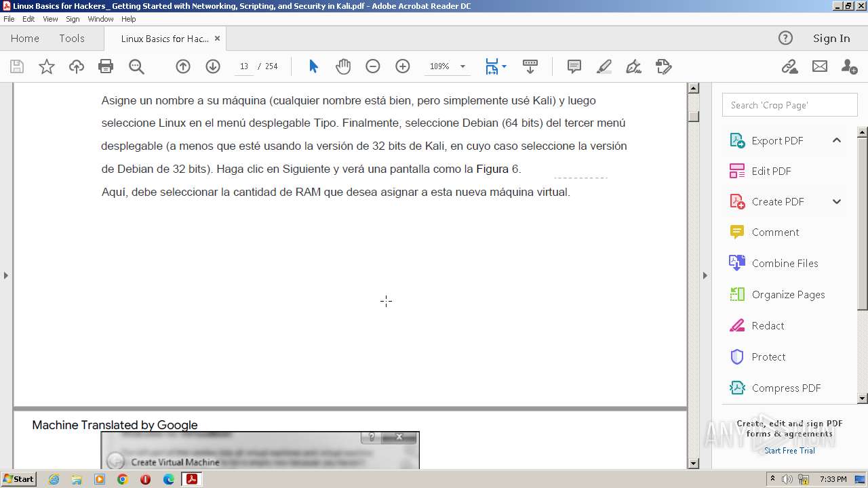Share a link to the file
The image size is (868, 488).
point(789,66)
